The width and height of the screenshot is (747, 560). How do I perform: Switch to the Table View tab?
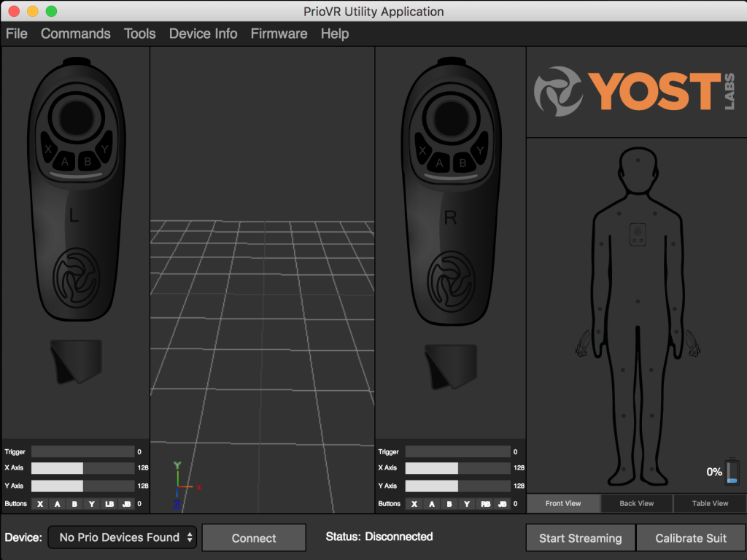point(710,503)
